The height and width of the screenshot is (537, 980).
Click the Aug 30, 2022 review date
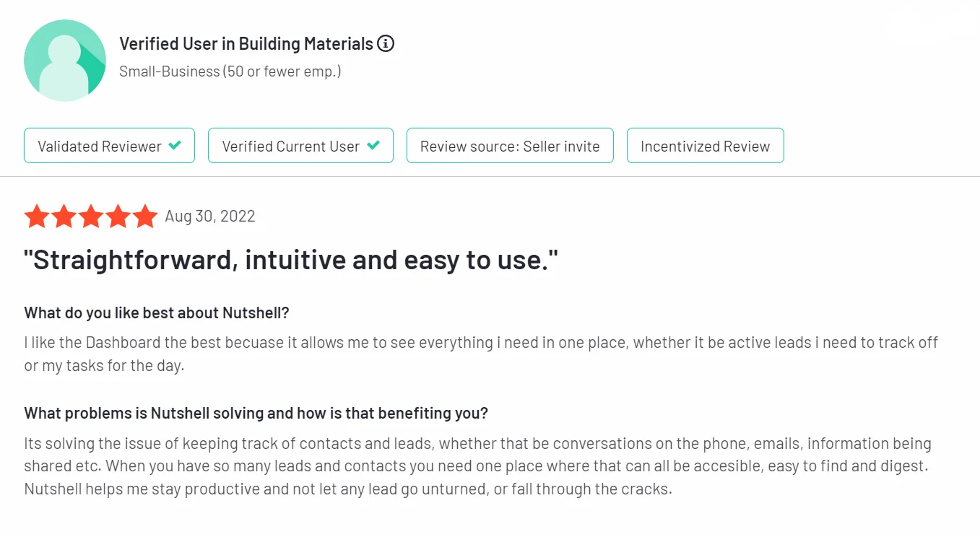click(x=210, y=217)
